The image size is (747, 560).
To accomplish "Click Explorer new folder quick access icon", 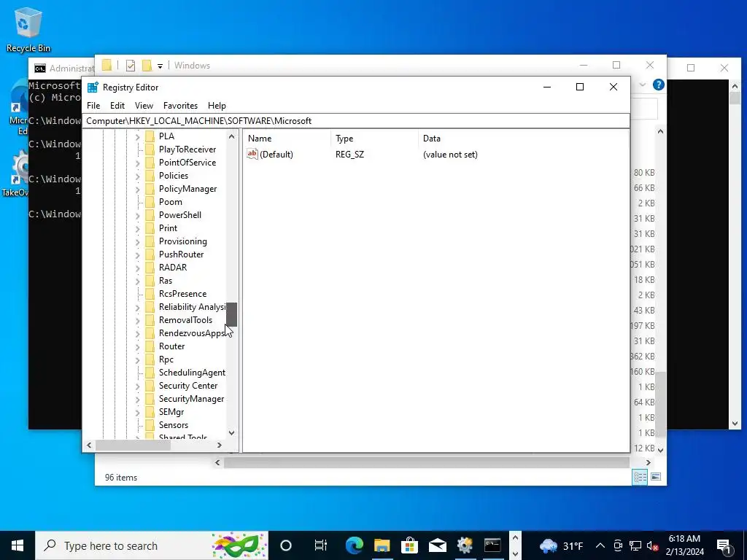I will click(x=147, y=66).
